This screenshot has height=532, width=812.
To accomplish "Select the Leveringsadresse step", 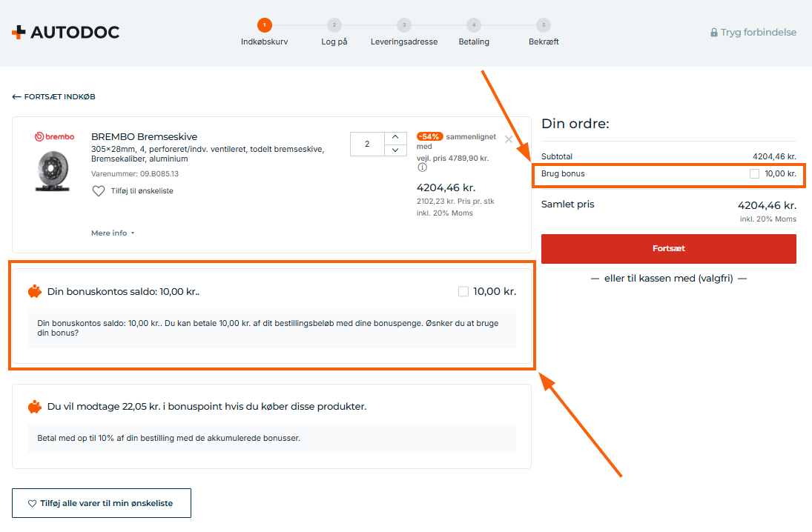I will tap(404, 32).
